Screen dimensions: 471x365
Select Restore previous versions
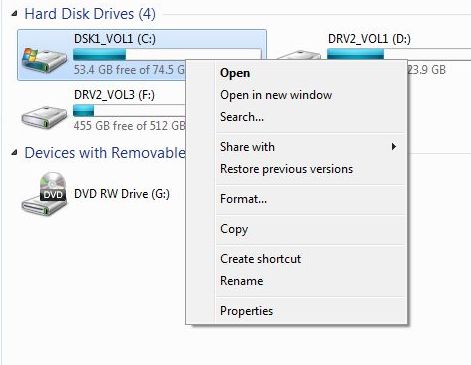coord(286,169)
